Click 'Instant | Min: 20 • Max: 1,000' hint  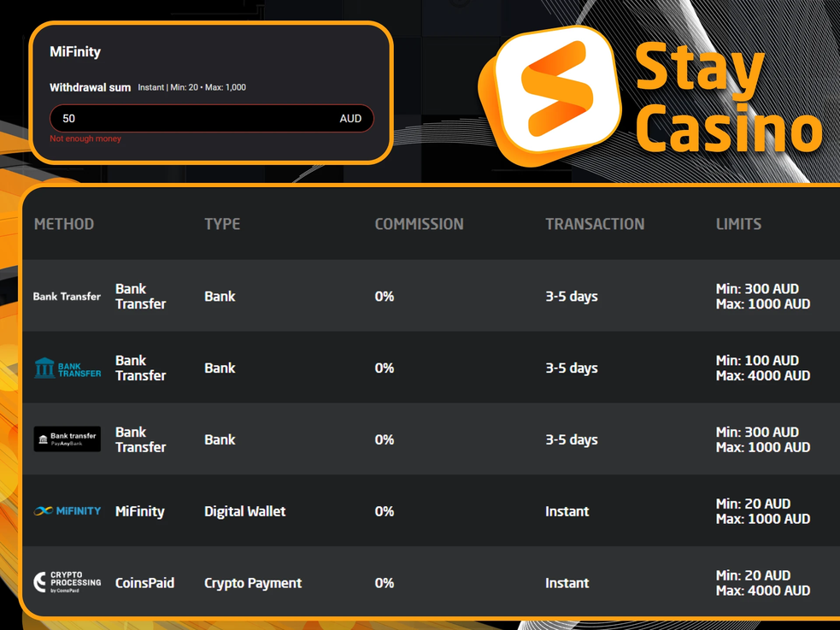click(191, 87)
